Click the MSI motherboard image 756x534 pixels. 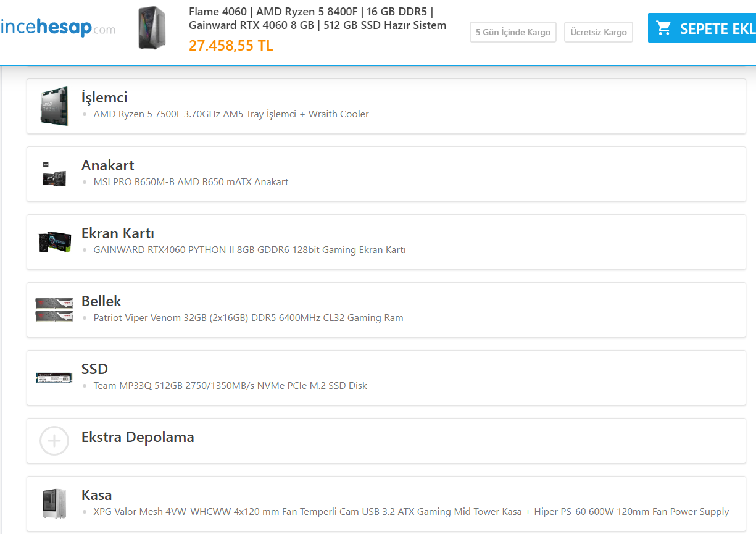pyautogui.click(x=54, y=174)
